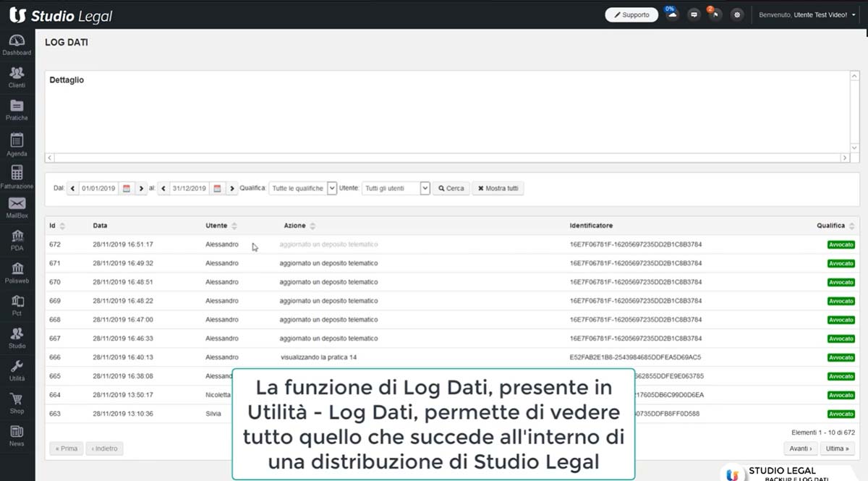Click the Studio Legal logo

point(61,15)
